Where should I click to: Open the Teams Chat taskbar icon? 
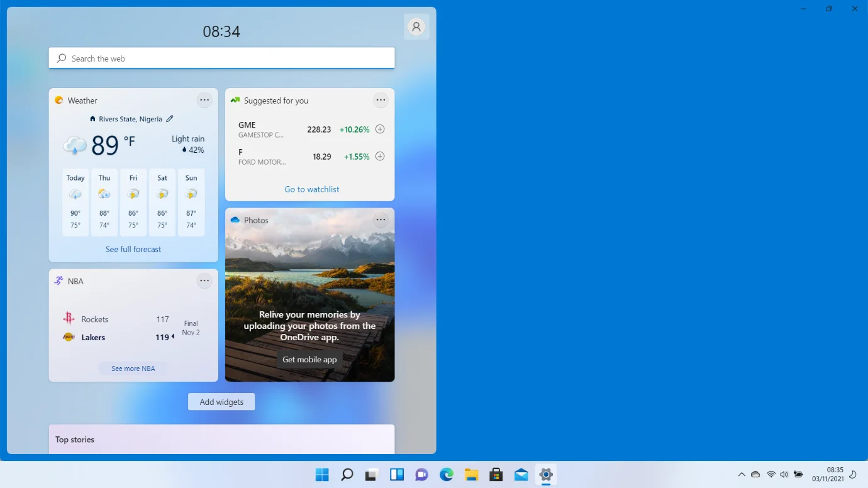(x=421, y=474)
